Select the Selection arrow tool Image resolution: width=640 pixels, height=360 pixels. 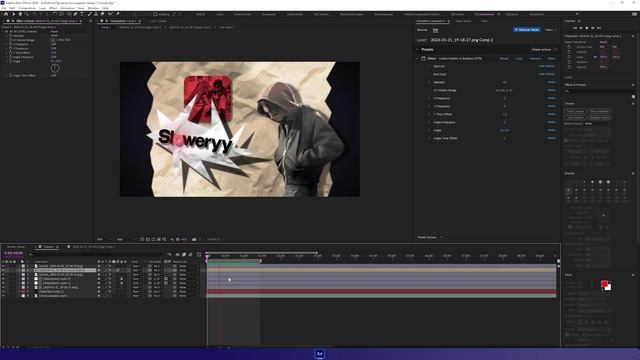click(x=13, y=14)
